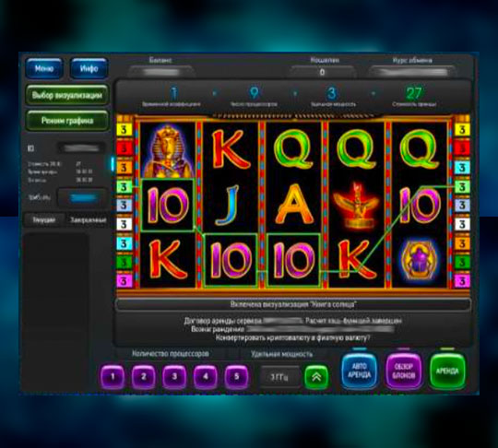Click the pharaoh mask symbol
Viewport: 498px width, 448px height.
[167, 151]
